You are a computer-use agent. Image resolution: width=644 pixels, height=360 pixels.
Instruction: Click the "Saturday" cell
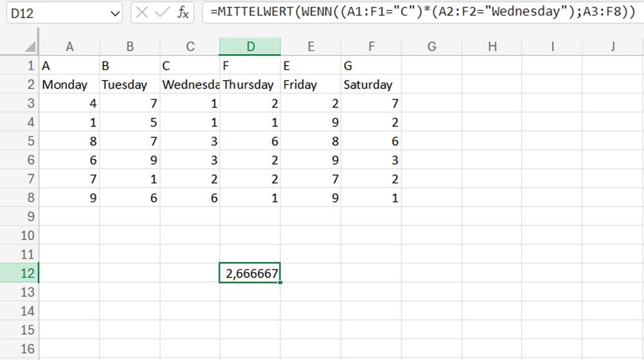371,85
